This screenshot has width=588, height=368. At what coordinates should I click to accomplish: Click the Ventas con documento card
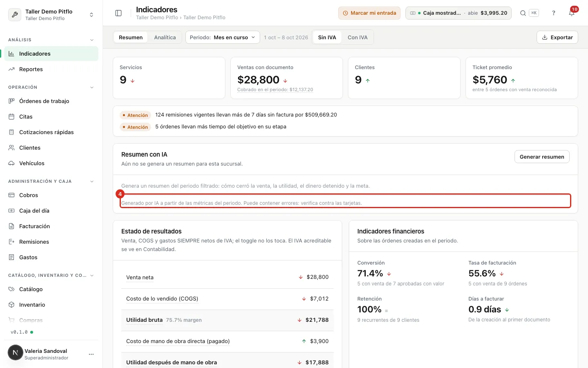coord(287,78)
